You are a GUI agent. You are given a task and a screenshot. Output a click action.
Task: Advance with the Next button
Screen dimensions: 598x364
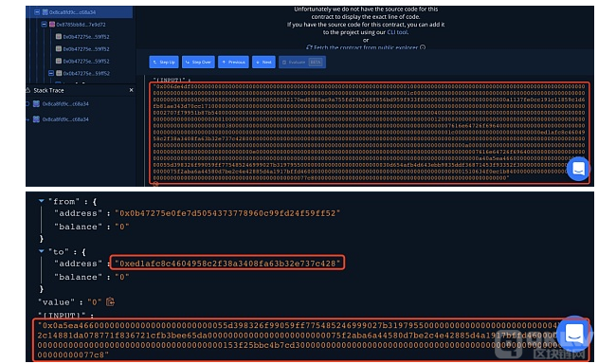point(263,62)
